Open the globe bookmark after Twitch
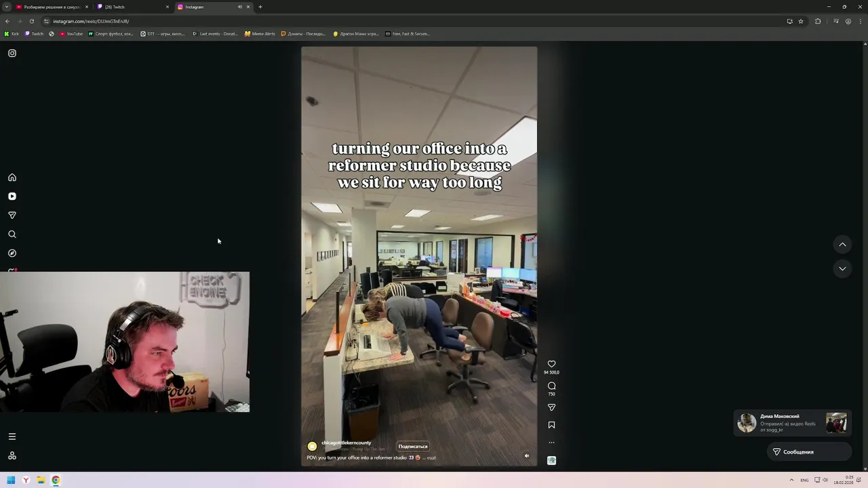This screenshot has height=488, width=868. pyautogui.click(x=52, y=34)
